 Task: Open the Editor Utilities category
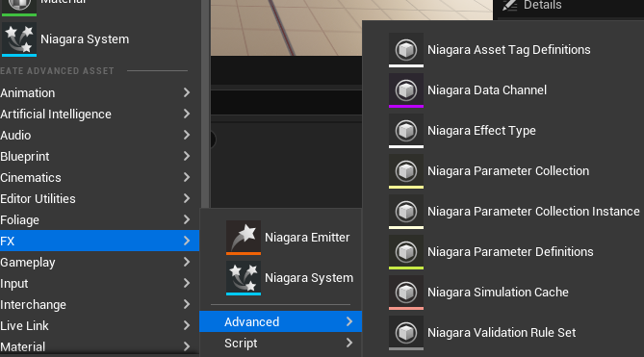tap(99, 198)
